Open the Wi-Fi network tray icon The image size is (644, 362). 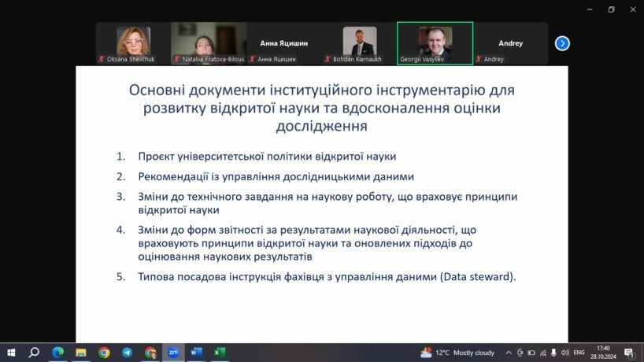(542, 353)
